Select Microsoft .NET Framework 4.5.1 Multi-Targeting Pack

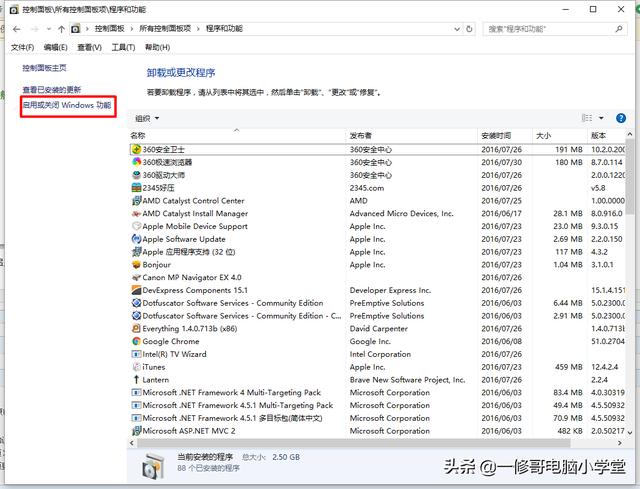[378, 405]
